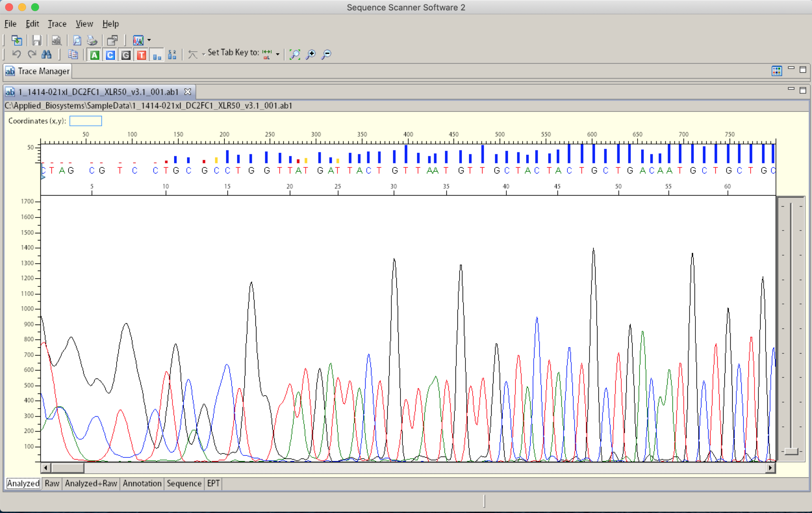Click the import traces icon
The width and height of the screenshot is (812, 513).
coord(17,40)
